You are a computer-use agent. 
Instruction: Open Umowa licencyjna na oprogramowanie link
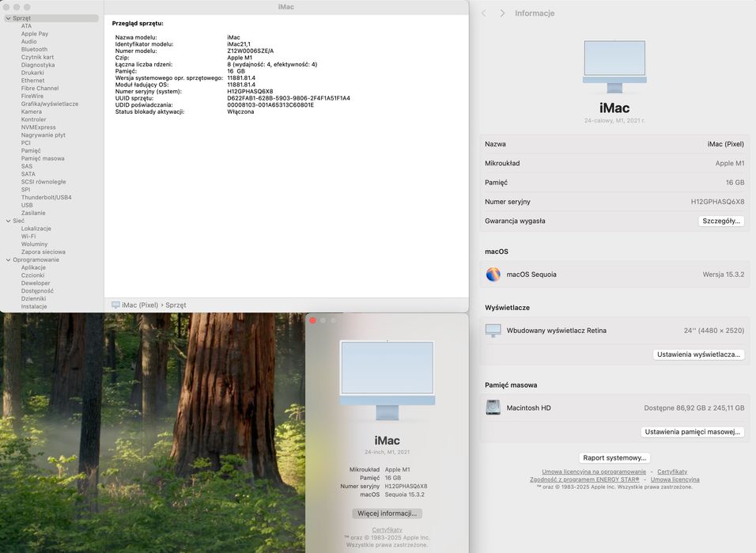[594, 472]
